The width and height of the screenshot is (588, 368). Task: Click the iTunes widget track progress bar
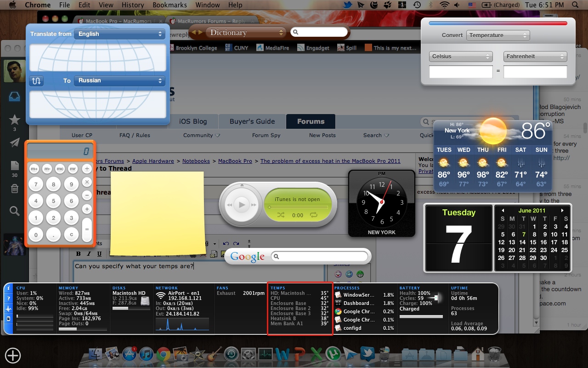pos(298,207)
